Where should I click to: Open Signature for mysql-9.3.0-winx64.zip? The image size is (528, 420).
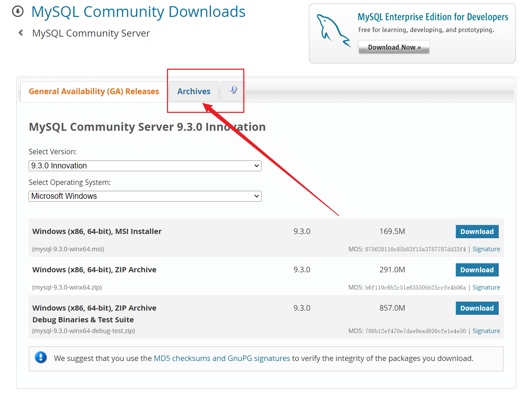(486, 287)
